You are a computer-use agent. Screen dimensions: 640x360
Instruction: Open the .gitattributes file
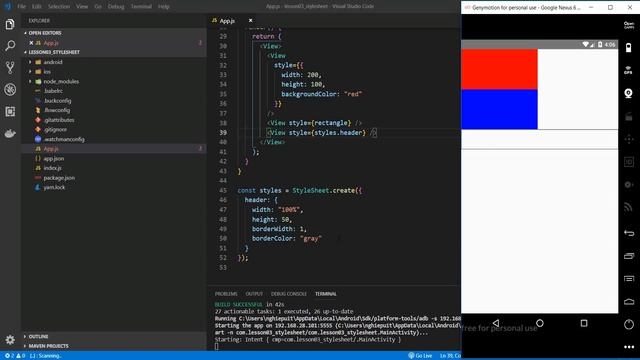pyautogui.click(x=59, y=120)
